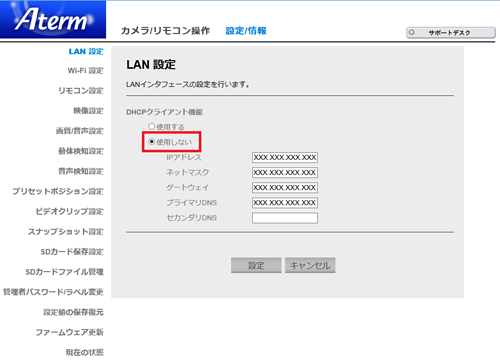Click the 設定 apply button
500x360 pixels.
[256, 265]
